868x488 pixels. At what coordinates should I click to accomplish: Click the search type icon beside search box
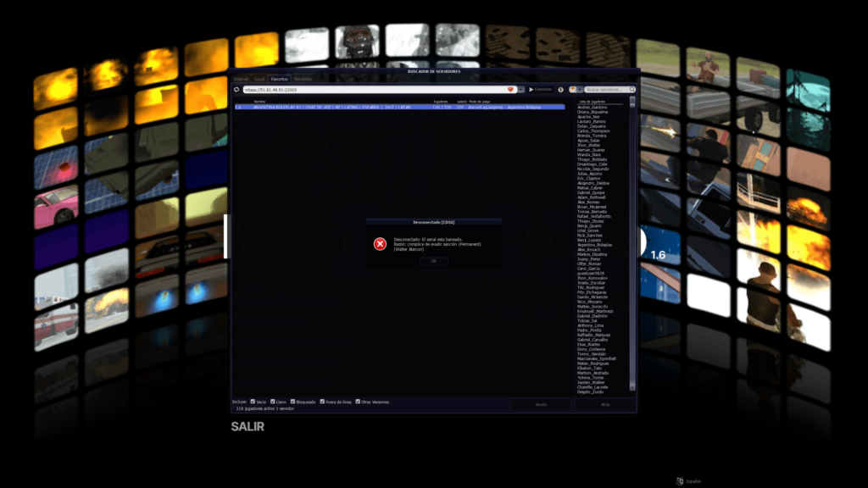point(572,90)
